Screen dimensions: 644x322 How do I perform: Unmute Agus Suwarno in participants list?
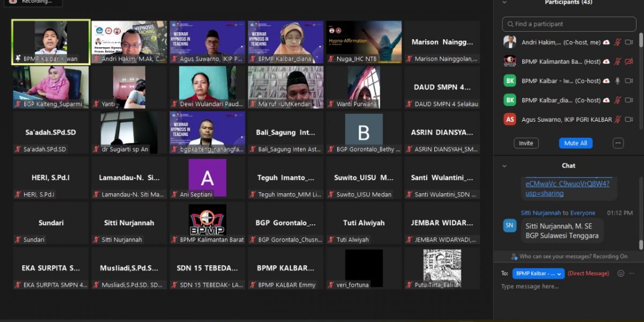(x=617, y=120)
